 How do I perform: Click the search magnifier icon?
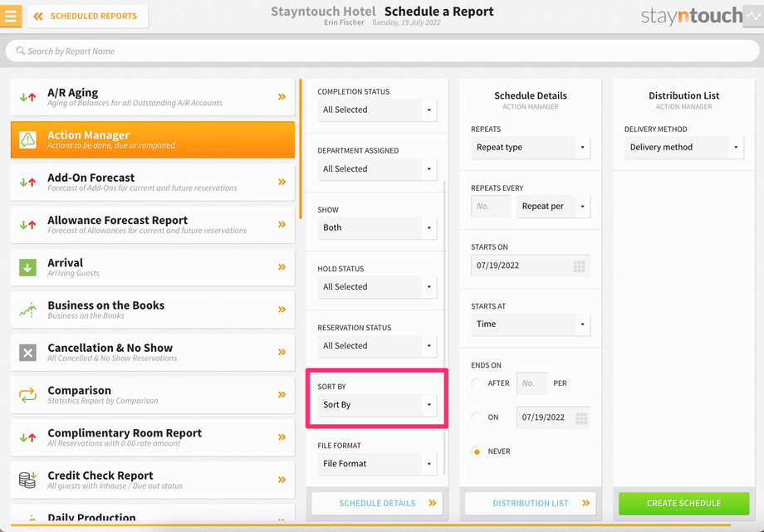coord(21,51)
